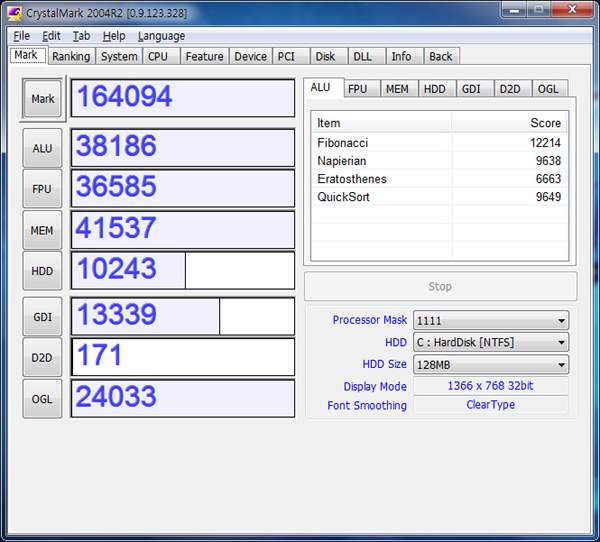Viewport: 600px width, 542px height.
Task: Switch to the Device tab
Action: 251,56
